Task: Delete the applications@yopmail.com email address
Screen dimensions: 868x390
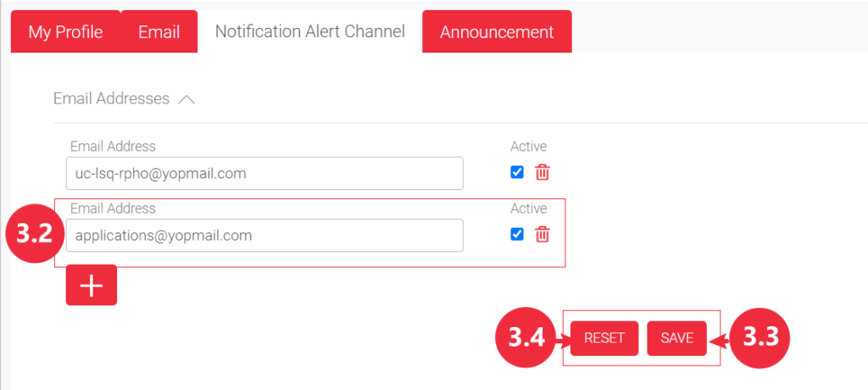Action: click(x=542, y=235)
